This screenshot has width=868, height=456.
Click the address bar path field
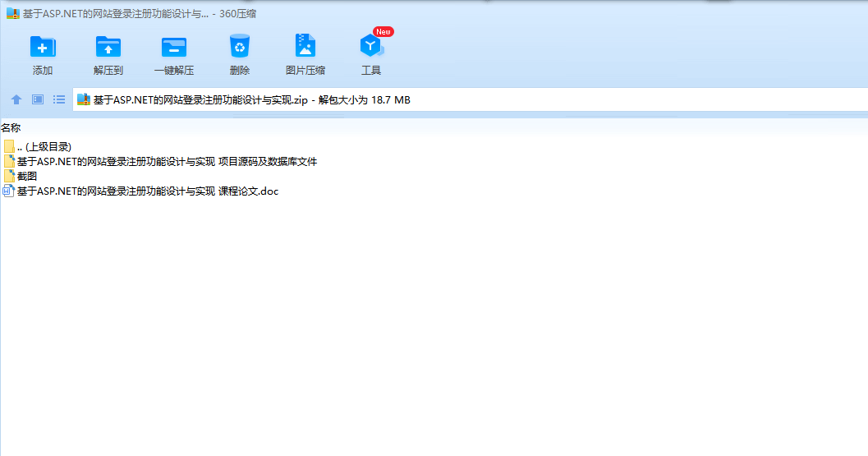(x=470, y=99)
